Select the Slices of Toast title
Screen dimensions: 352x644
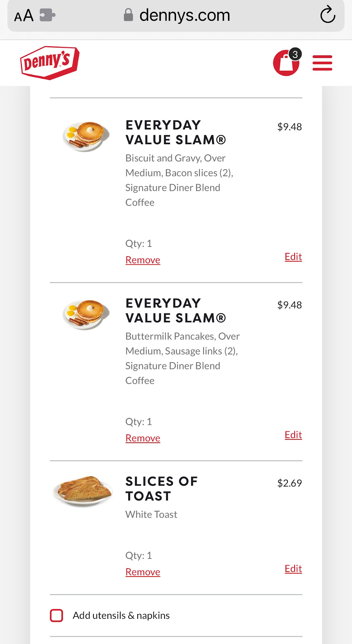(161, 489)
